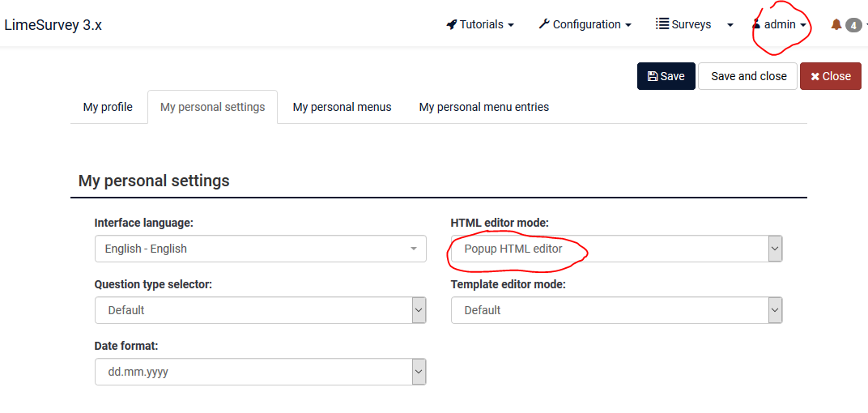Viewport: 868px width, 413px height.
Task: Select the My personal menu entries tab
Action: pyautogui.click(x=483, y=107)
